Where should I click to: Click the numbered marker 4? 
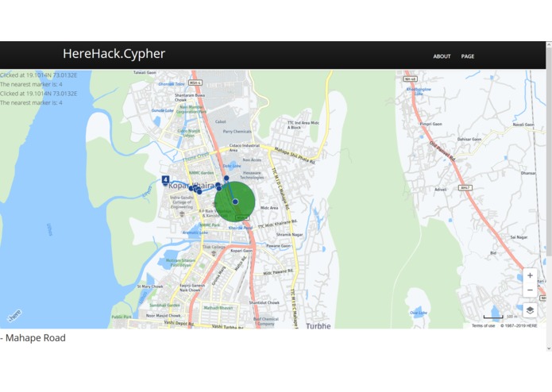pyautogui.click(x=165, y=179)
